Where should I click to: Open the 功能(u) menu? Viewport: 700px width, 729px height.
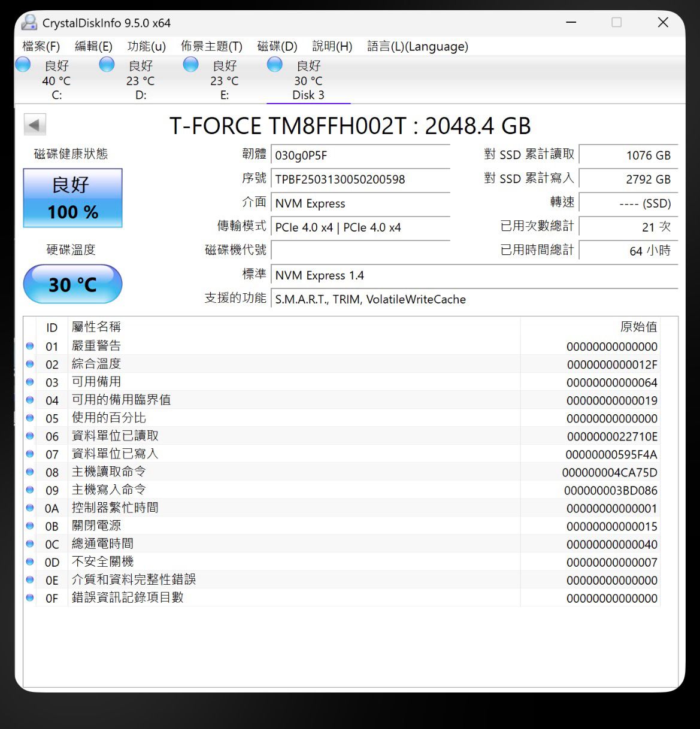coord(146,46)
